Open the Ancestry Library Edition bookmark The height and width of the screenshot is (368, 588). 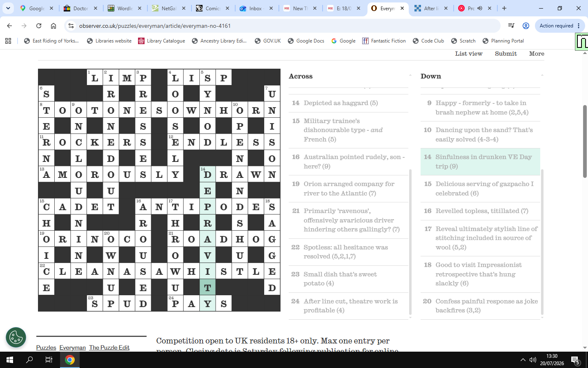click(219, 41)
